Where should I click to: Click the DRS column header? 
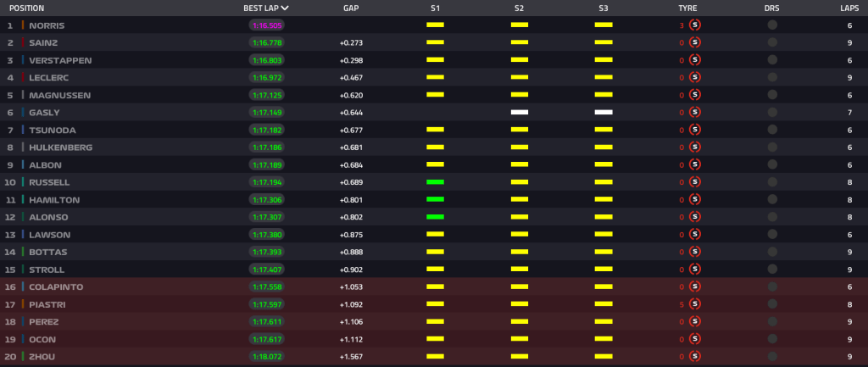pos(772,8)
